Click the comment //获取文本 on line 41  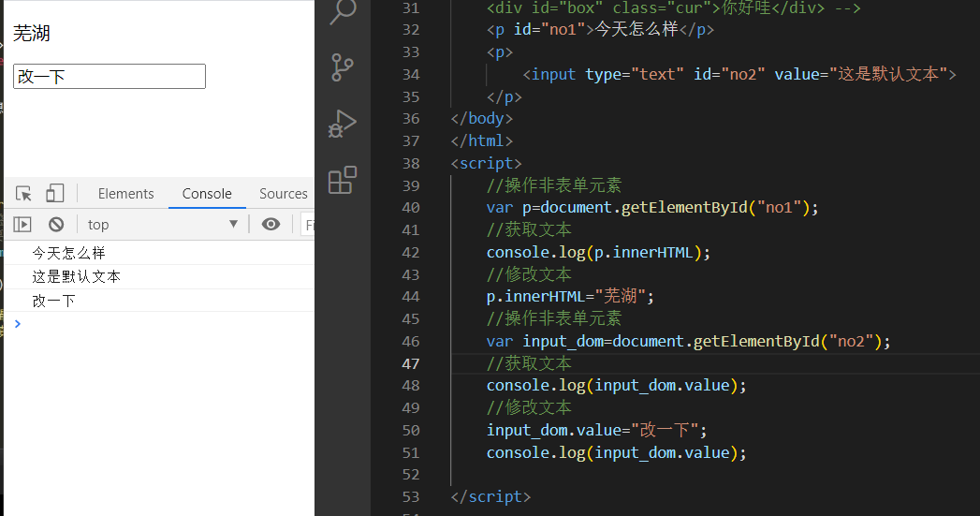529,230
